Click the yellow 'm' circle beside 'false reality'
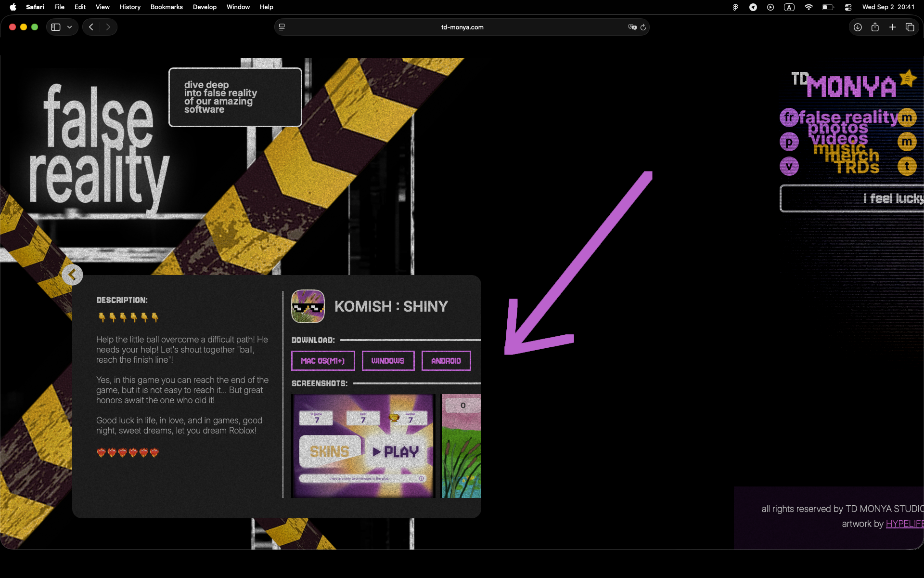The height and width of the screenshot is (578, 924). pyautogui.click(x=907, y=117)
